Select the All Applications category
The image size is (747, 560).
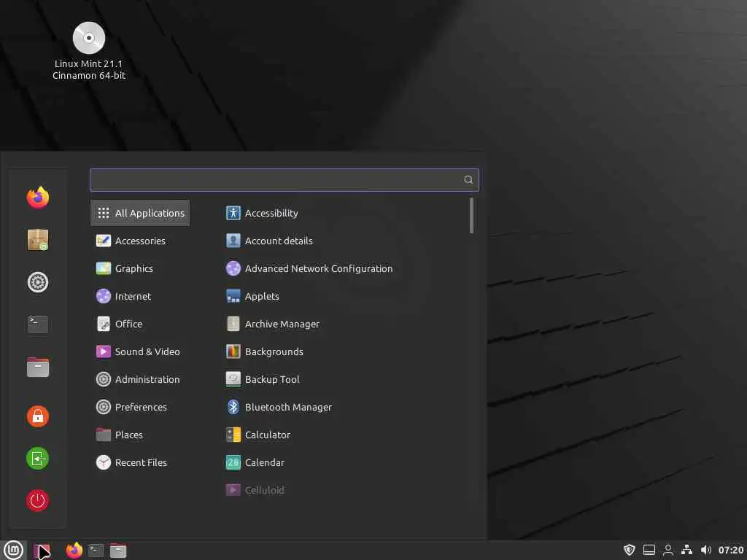coord(140,213)
